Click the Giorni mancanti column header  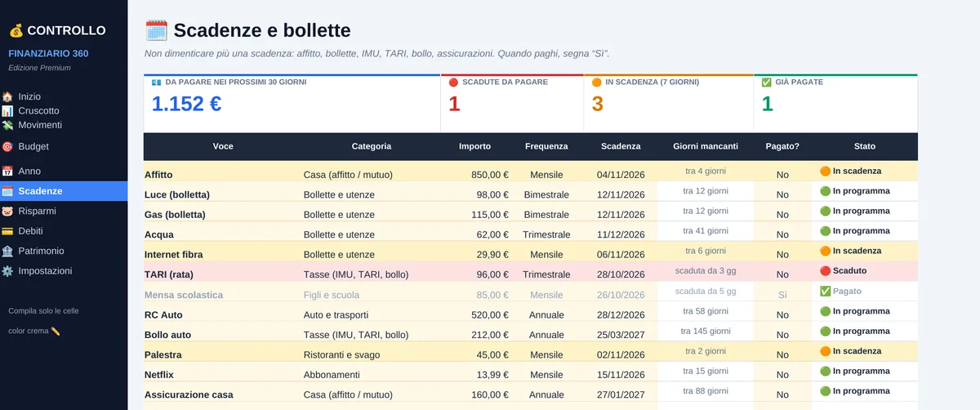(706, 146)
